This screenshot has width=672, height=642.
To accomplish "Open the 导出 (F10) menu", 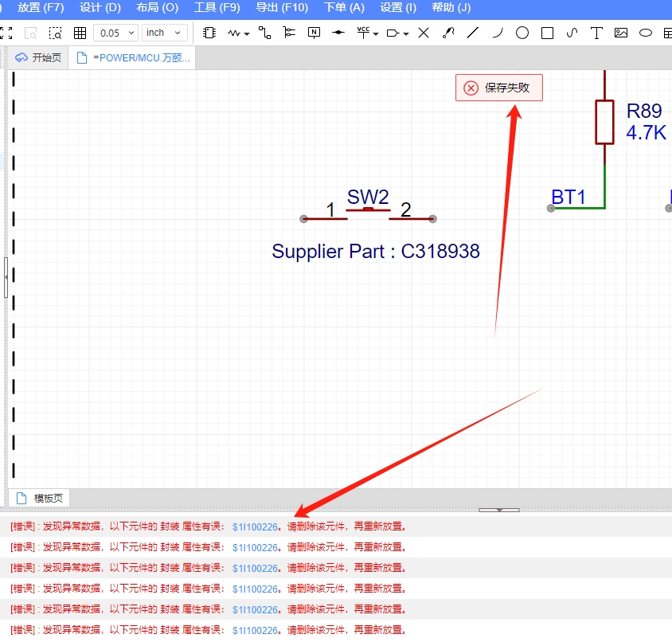I will (x=281, y=8).
